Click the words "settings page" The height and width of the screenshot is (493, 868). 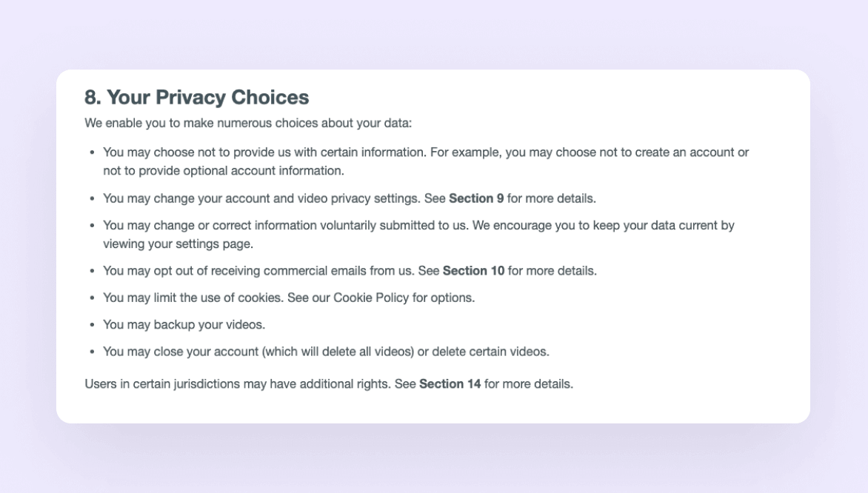coord(220,244)
